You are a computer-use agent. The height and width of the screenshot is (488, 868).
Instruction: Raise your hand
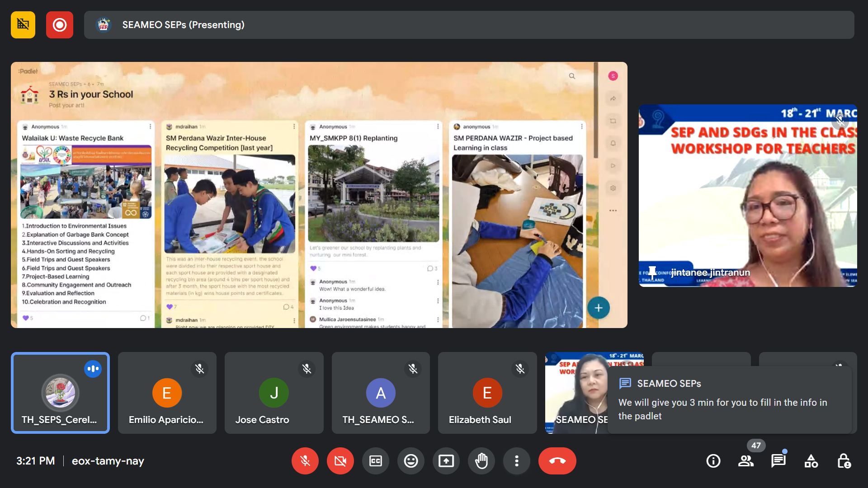point(481,461)
